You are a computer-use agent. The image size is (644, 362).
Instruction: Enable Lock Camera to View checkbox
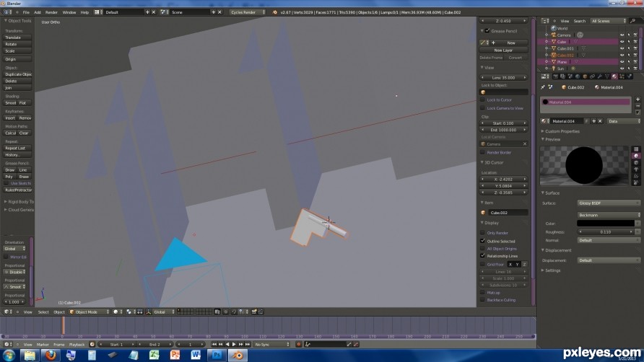(x=482, y=108)
